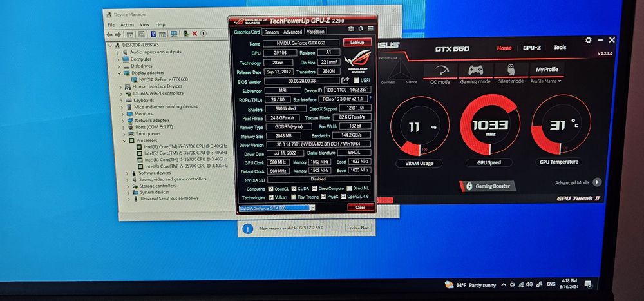Click the taskbar clock showing 4:18 PM
The image size is (644, 301).
(571, 284)
